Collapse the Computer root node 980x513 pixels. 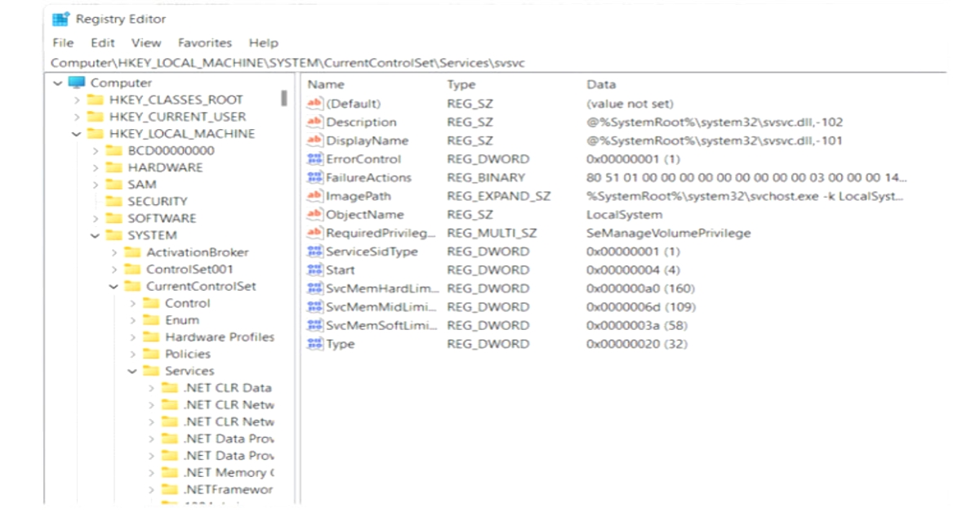coord(57,83)
